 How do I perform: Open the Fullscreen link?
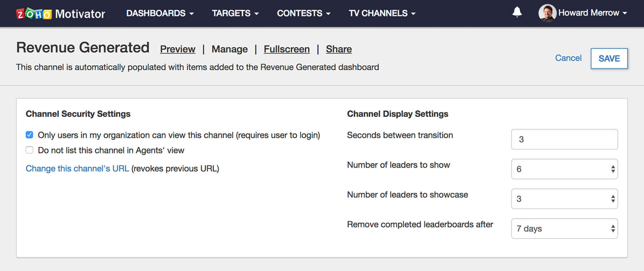(x=287, y=49)
